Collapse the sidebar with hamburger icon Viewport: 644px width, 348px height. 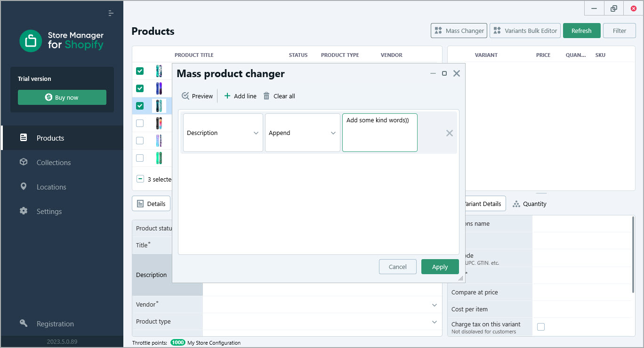(x=111, y=13)
